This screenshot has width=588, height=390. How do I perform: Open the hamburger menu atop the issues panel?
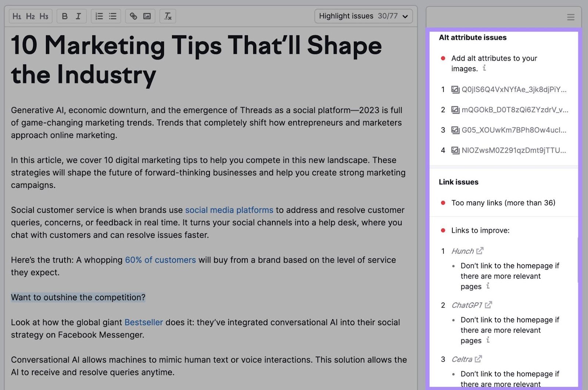(x=570, y=17)
